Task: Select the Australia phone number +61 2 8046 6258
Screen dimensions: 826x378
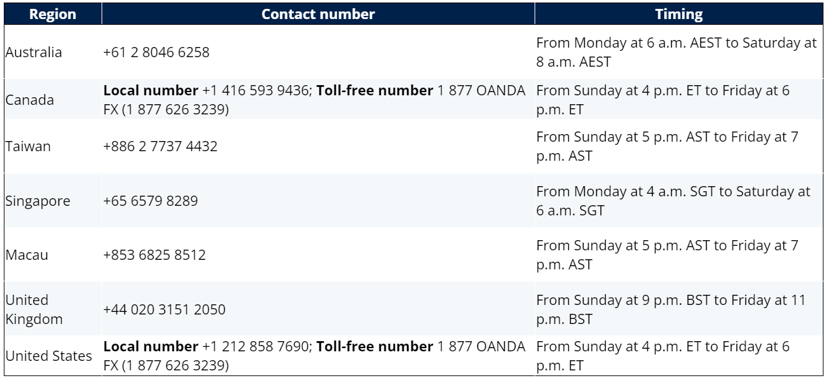Action: [156, 52]
